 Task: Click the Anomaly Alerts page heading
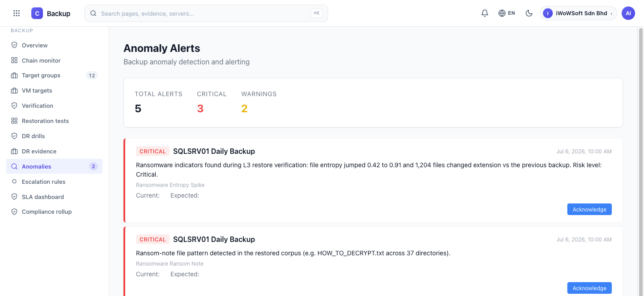[x=162, y=48]
